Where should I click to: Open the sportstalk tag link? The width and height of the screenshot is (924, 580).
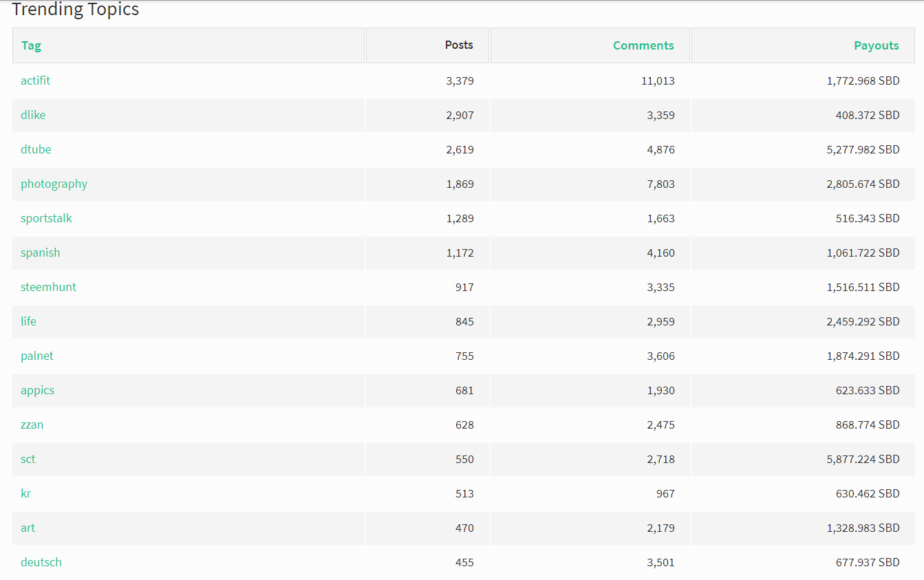(46, 218)
